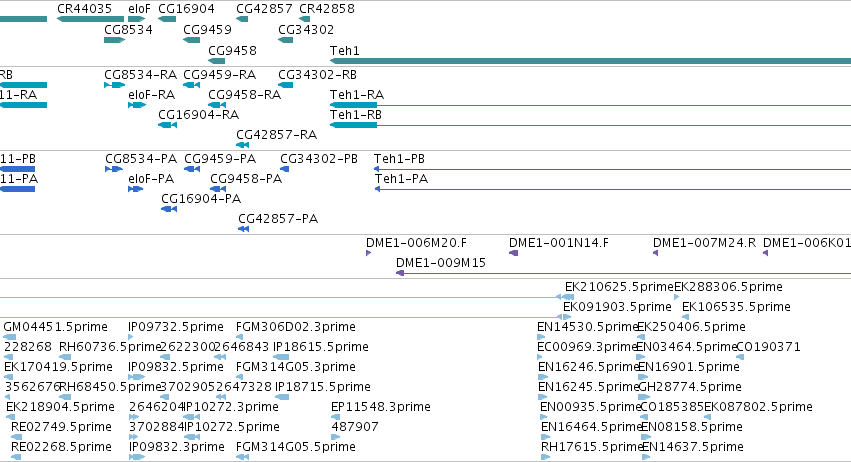Select the CG42857-RA transcript label

(x=277, y=135)
